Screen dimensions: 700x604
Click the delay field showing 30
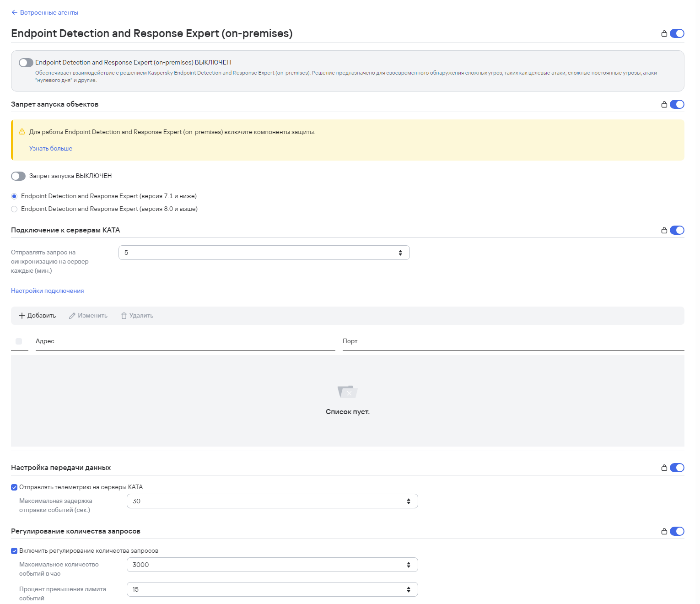click(x=272, y=501)
